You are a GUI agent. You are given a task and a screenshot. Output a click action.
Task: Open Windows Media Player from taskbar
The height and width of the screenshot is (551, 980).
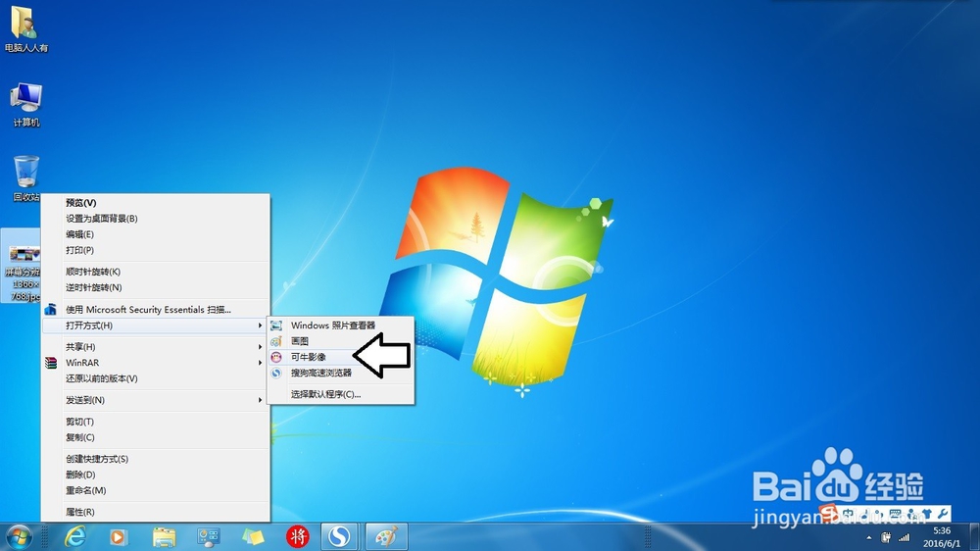pos(119,537)
